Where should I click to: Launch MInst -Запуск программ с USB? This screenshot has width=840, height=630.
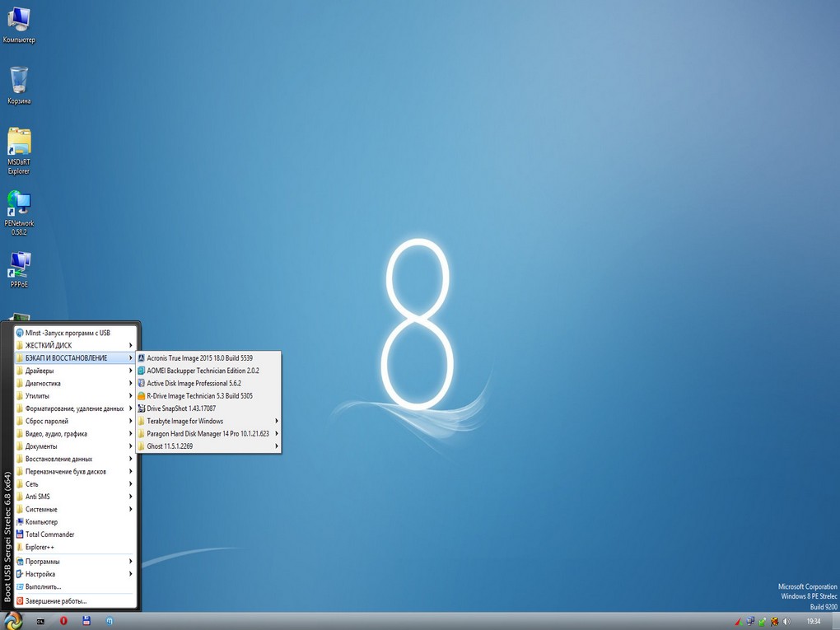[75, 333]
